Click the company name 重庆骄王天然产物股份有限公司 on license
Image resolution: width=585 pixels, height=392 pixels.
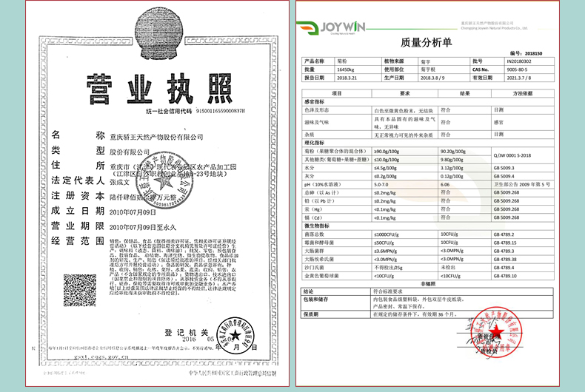coord(156,137)
